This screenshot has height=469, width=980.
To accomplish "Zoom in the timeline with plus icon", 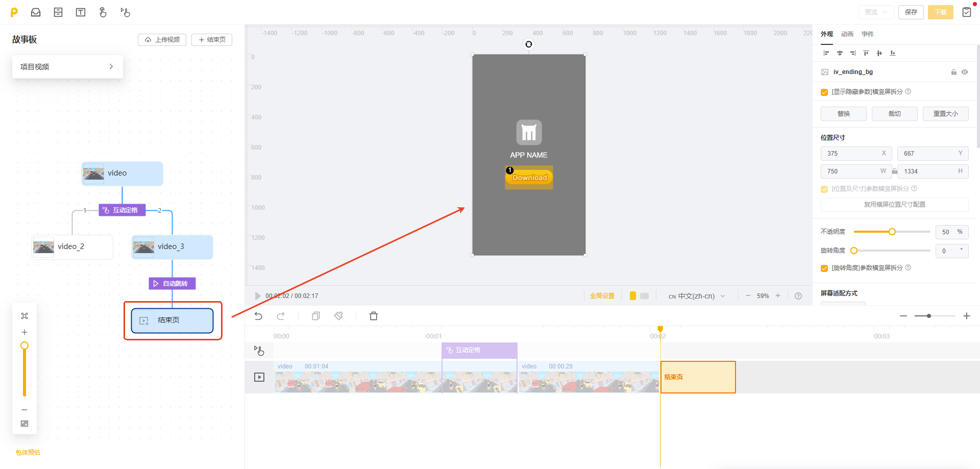I will point(967,316).
